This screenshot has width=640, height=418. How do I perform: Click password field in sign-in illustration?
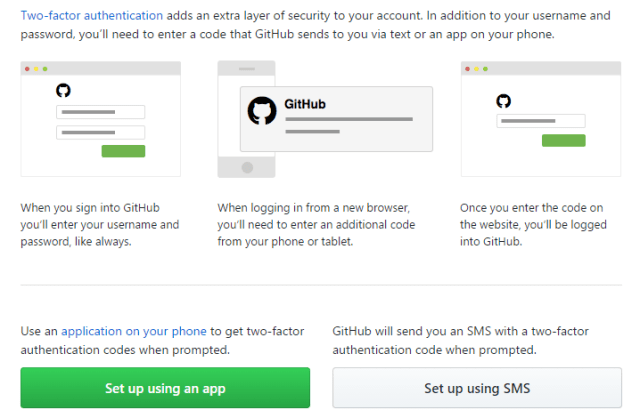[102, 132]
